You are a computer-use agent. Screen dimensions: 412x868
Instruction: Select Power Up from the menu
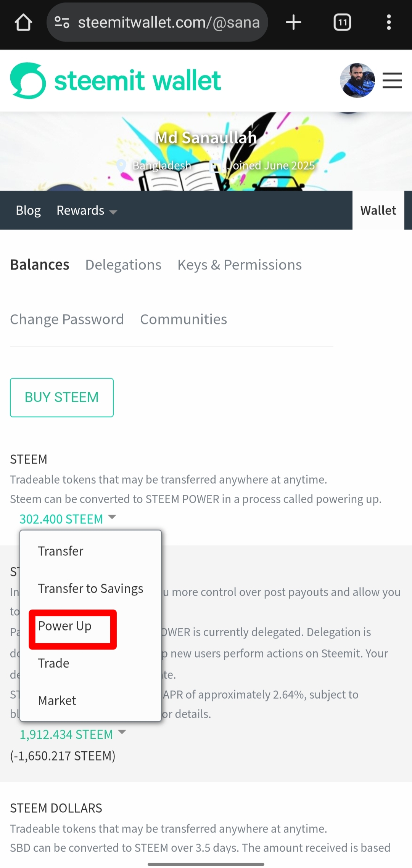tap(65, 626)
